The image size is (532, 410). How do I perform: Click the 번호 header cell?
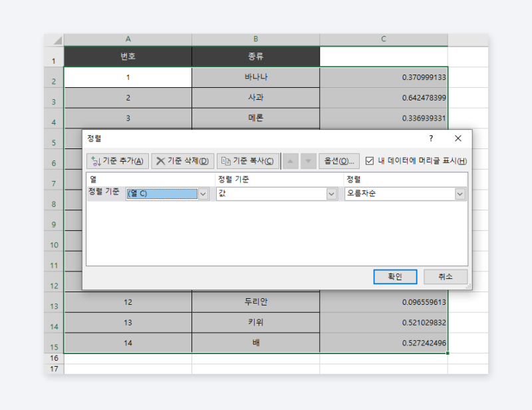click(x=128, y=57)
